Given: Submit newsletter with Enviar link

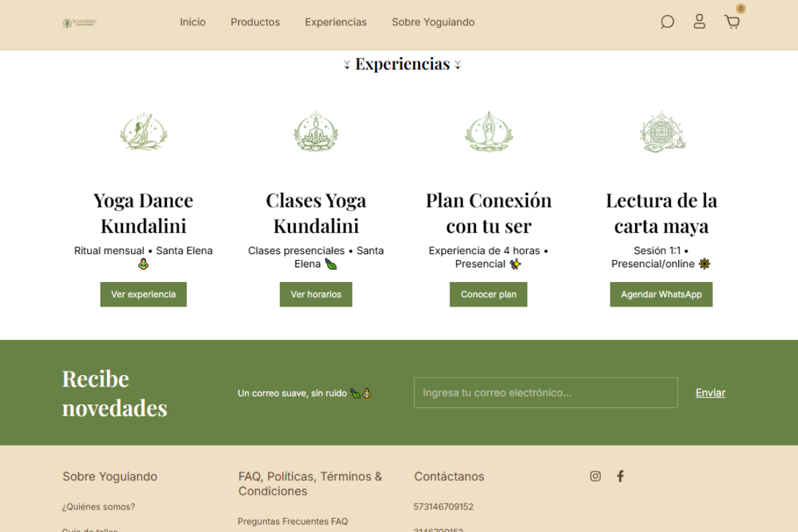Looking at the screenshot, I should (x=711, y=393).
